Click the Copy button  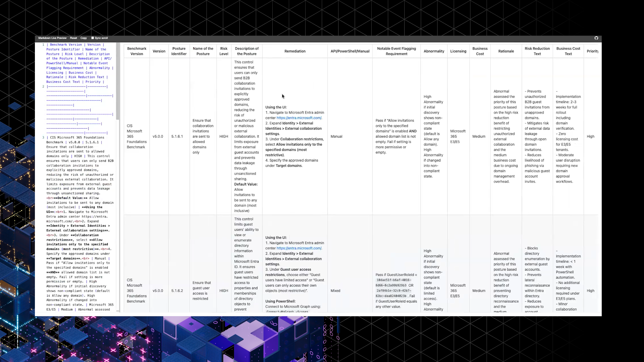coord(84,38)
